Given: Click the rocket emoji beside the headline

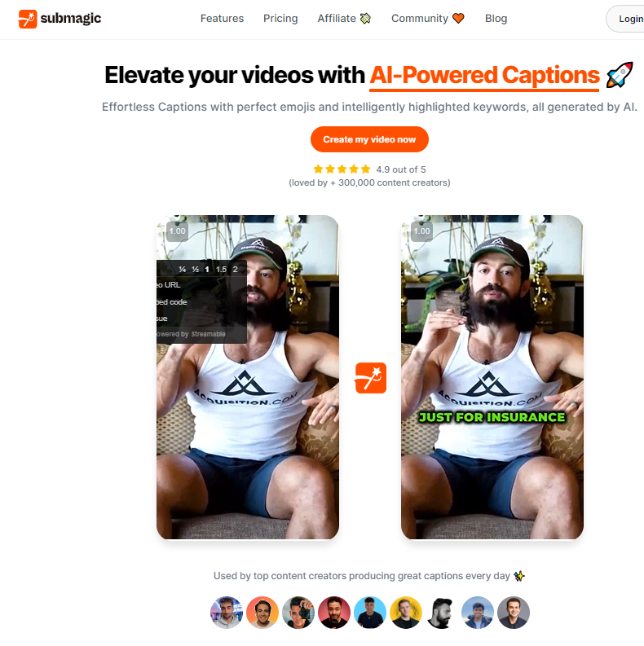Looking at the screenshot, I should (620, 75).
